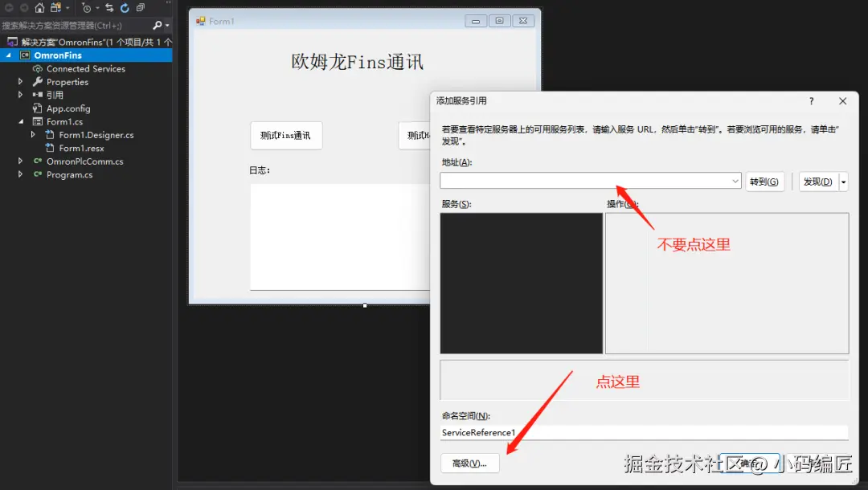
Task: Click the Program.cs C# file icon
Action: (38, 175)
